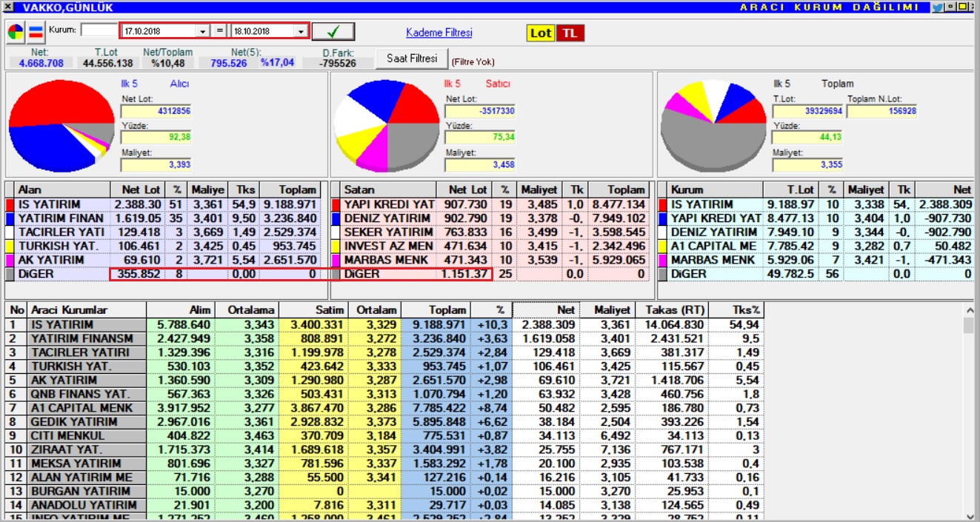Viewport: 980px width, 522px height.
Task: Click the equals button between the dates
Action: pyautogui.click(x=220, y=31)
